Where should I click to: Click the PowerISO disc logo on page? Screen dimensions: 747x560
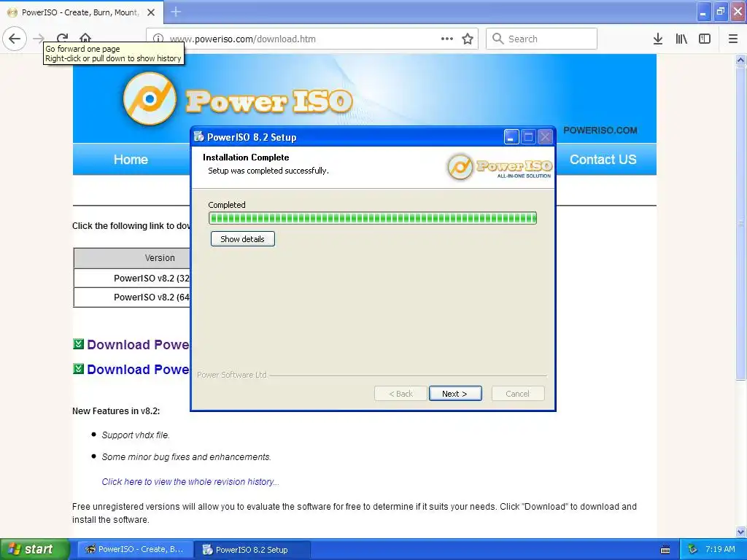150,98
